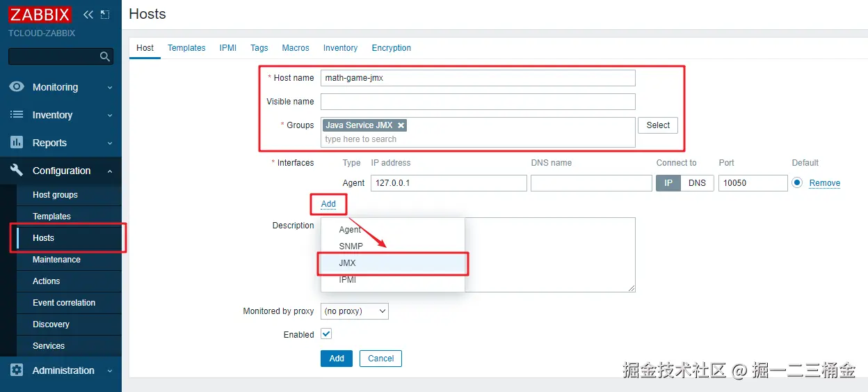Hide sidebar using the window icon
Screen dimensions: 868x392
(x=105, y=15)
